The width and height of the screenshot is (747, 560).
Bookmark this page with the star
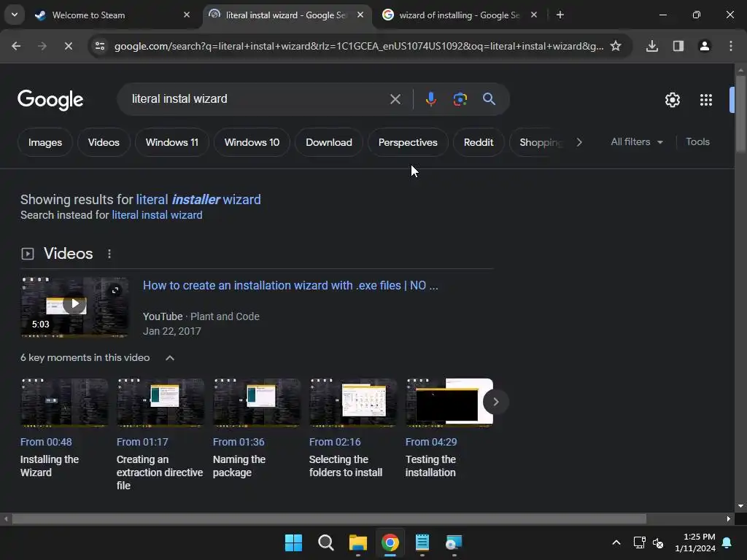(x=616, y=46)
